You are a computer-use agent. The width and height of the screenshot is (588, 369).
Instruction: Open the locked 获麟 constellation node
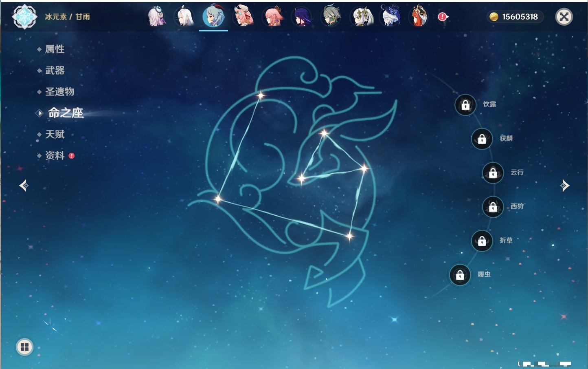pos(482,139)
